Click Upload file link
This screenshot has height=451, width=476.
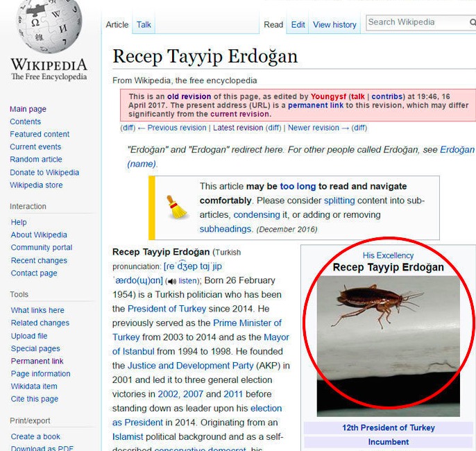click(x=29, y=336)
